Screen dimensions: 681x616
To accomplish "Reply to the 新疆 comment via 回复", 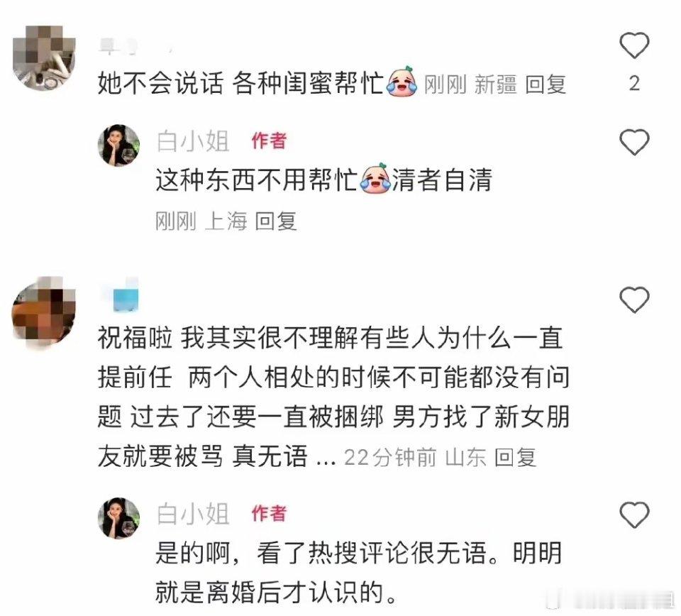I will tap(546, 84).
